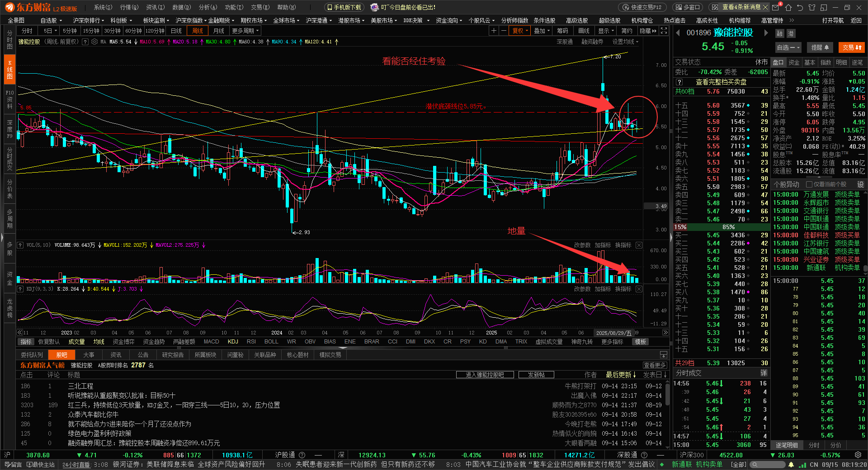Go to next stock with right triangle arrow

(766, 33)
